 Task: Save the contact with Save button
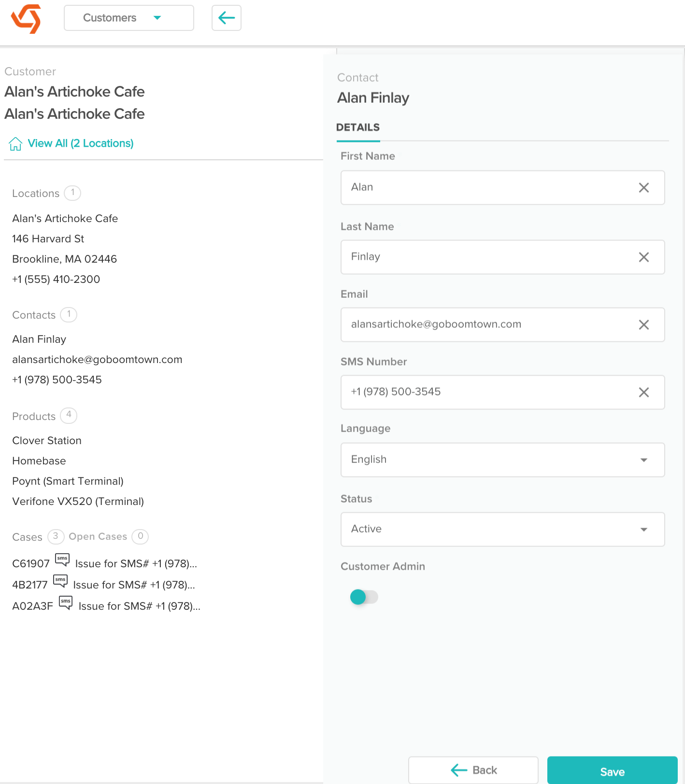[x=612, y=771]
